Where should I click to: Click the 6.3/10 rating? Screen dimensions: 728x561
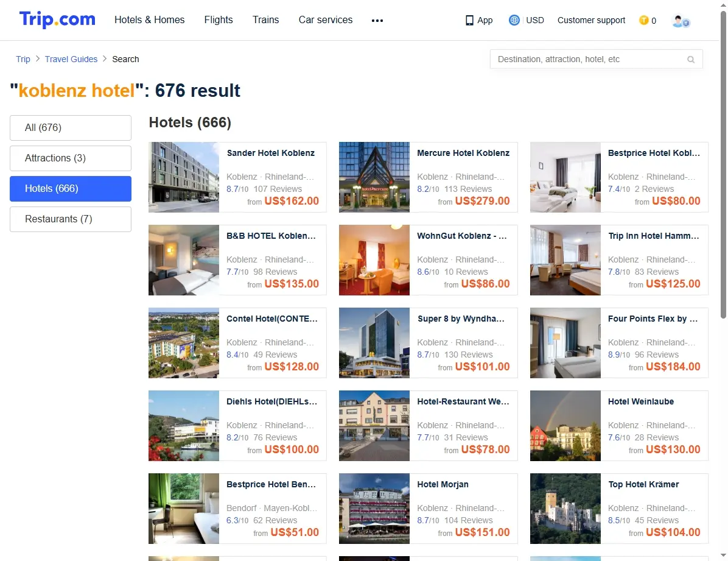(x=237, y=520)
